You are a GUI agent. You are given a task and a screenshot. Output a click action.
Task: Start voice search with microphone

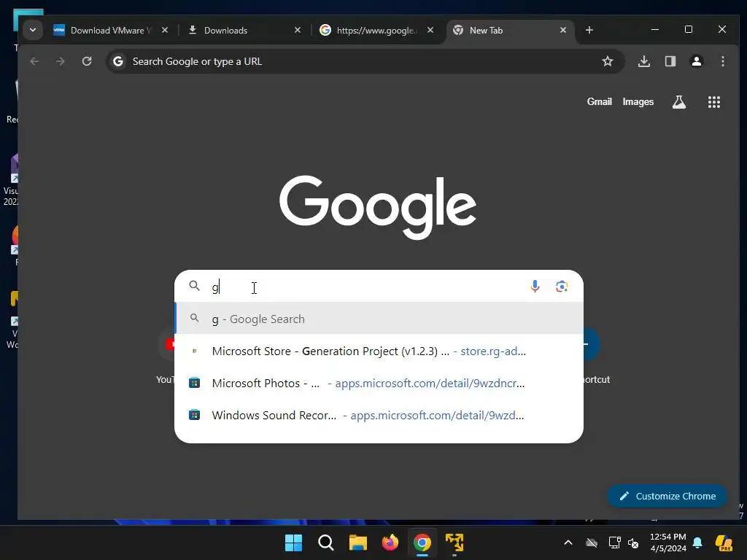(535, 286)
